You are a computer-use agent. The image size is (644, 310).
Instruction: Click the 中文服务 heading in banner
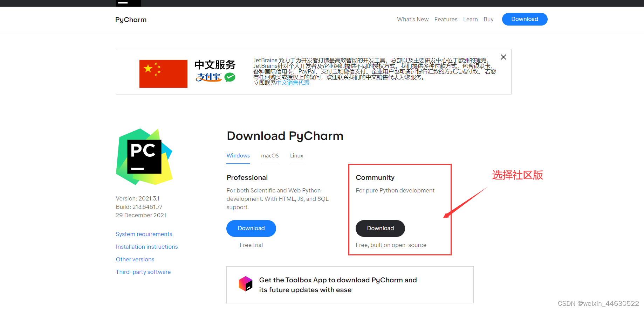tap(215, 65)
